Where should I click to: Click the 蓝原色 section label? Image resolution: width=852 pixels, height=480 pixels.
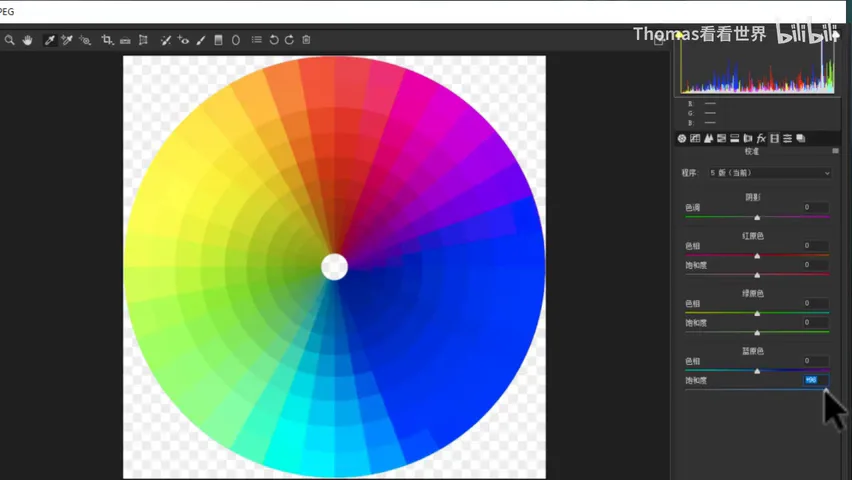click(x=753, y=351)
